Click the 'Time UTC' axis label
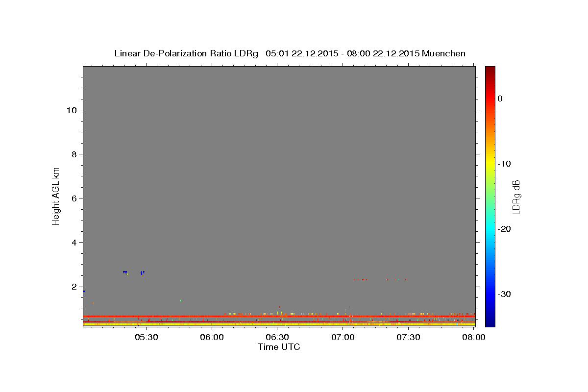The image size is (588, 392). point(279,347)
